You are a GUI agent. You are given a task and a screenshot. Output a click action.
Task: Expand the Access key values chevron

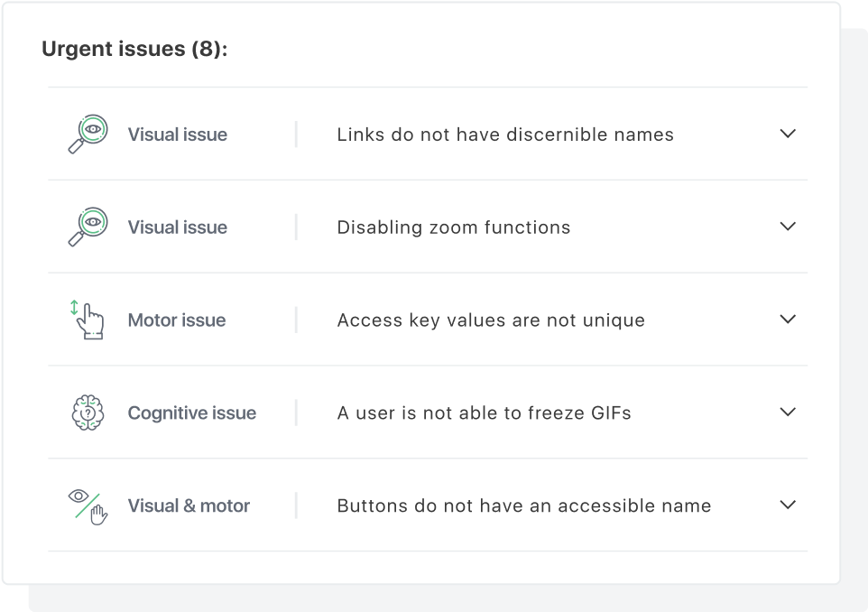click(x=788, y=319)
